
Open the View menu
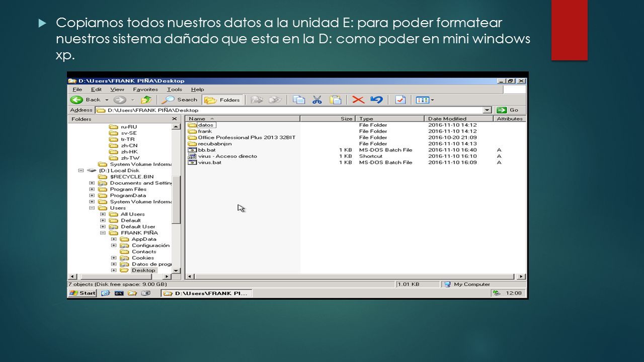click(x=117, y=89)
